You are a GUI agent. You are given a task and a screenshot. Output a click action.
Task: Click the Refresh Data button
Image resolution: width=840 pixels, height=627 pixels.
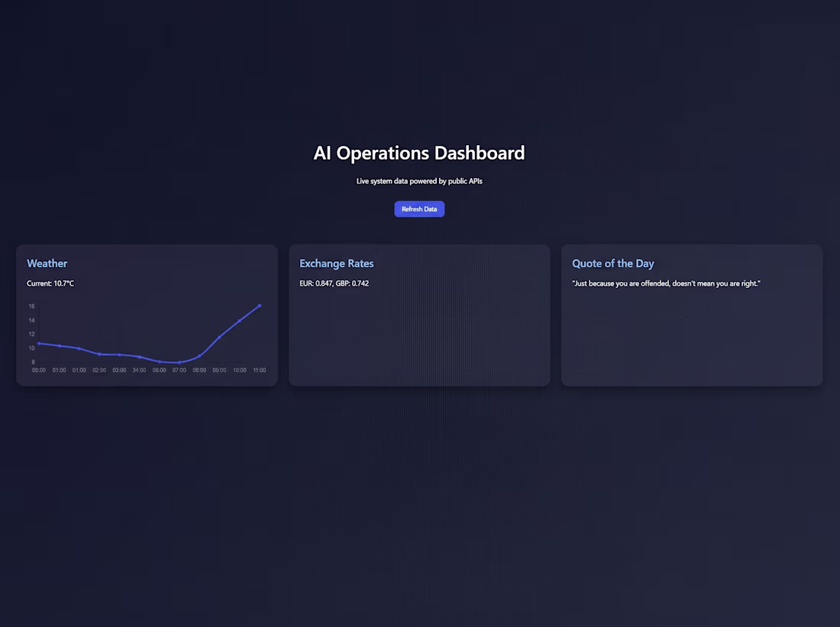point(419,209)
